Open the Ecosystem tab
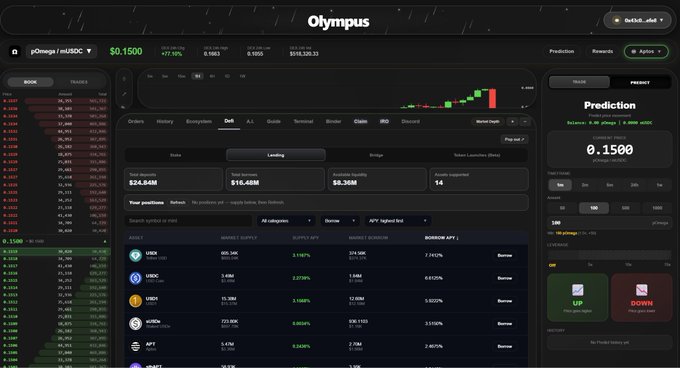The width and height of the screenshot is (680, 368). tap(199, 122)
